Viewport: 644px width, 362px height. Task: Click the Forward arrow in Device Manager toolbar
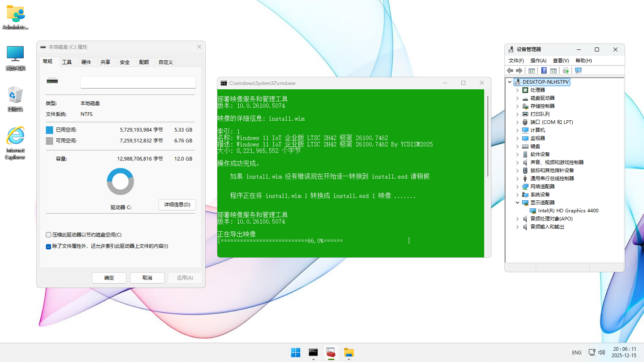[x=519, y=71]
